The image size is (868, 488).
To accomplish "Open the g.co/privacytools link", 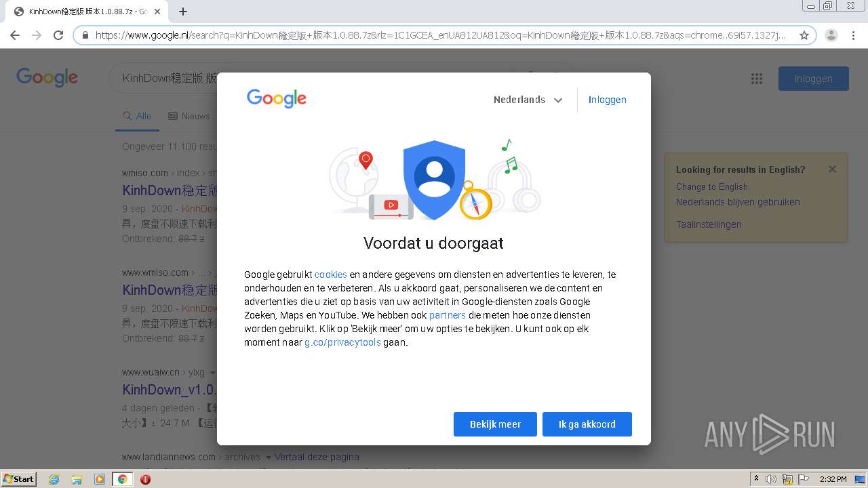I will click(342, 342).
